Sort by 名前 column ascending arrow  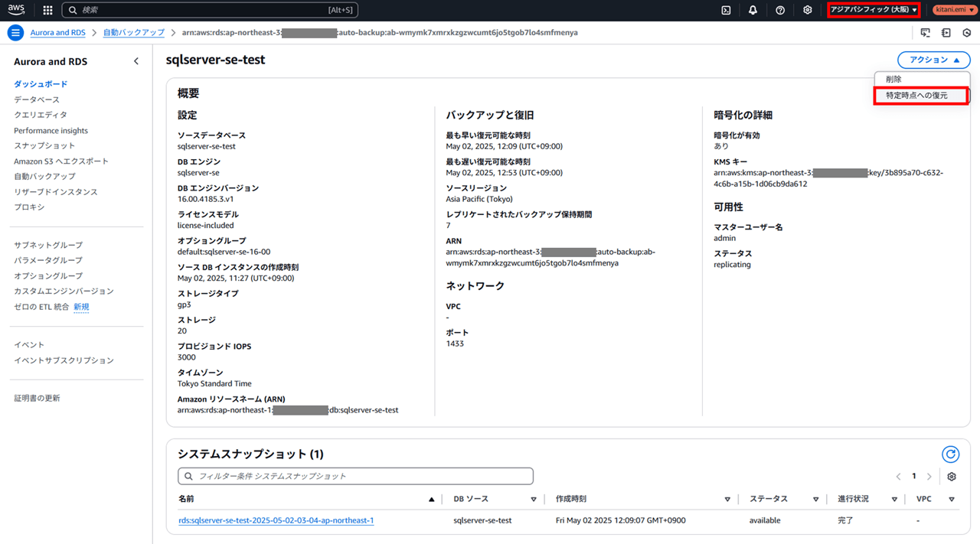coord(431,499)
